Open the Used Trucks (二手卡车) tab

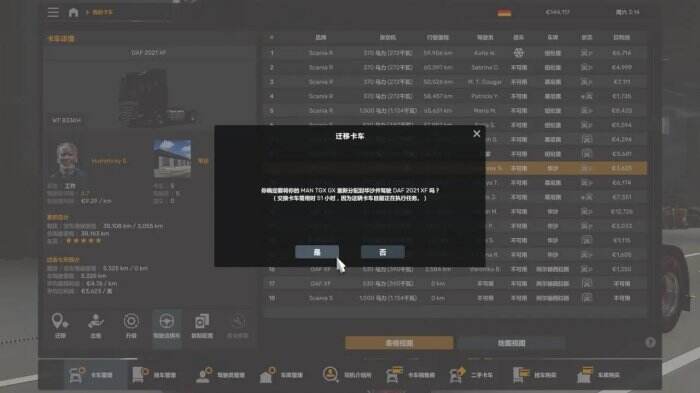click(471, 375)
